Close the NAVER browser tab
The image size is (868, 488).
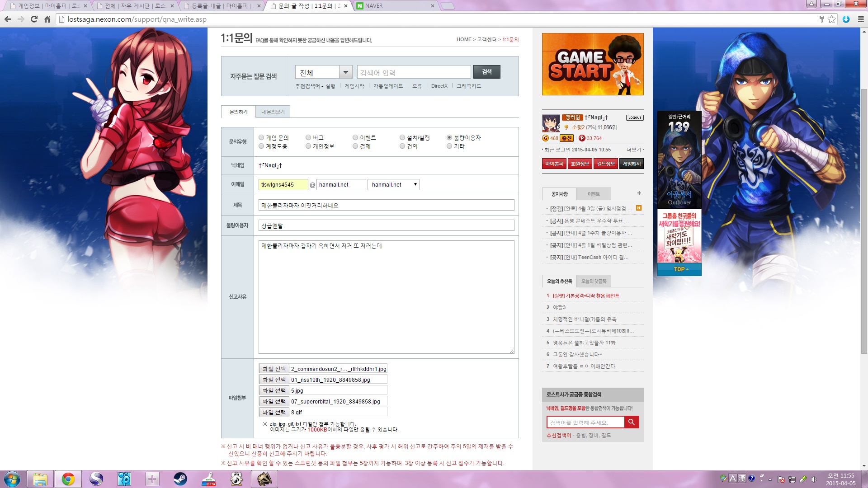pos(432,6)
